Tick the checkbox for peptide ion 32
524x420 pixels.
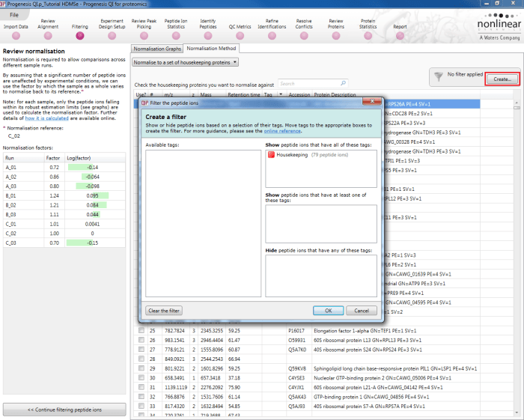pyautogui.click(x=141, y=397)
